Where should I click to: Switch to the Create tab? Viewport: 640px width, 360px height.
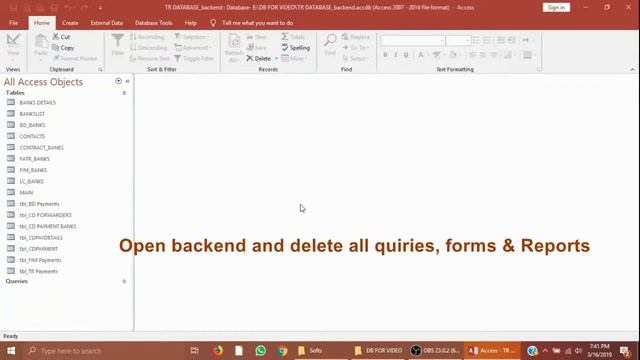[x=70, y=23]
